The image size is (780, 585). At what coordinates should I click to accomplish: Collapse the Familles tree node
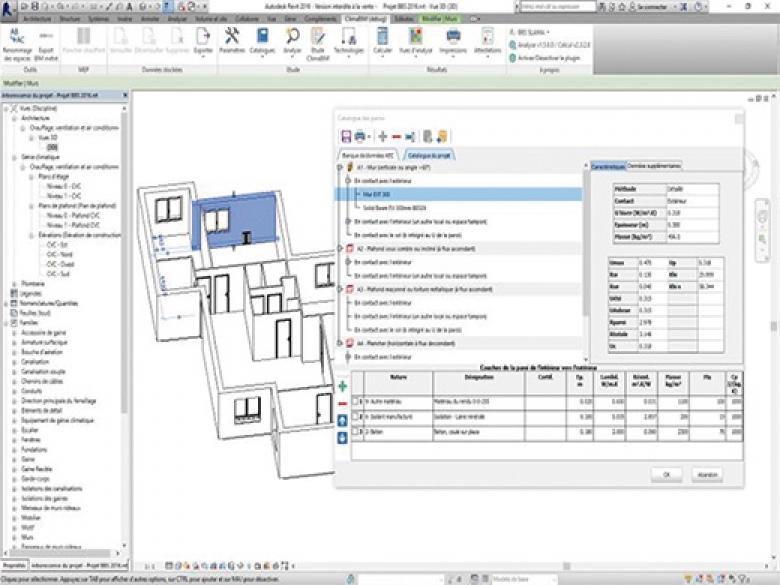pyautogui.click(x=6, y=323)
